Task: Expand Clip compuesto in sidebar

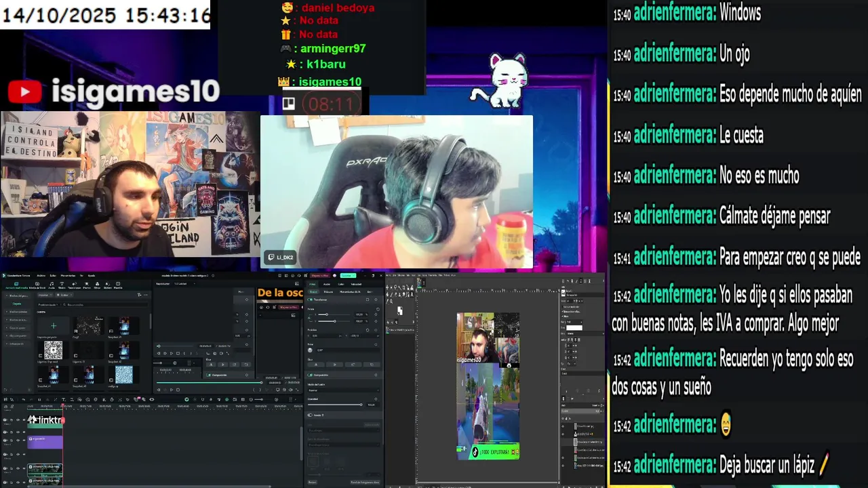Action: point(17,335)
